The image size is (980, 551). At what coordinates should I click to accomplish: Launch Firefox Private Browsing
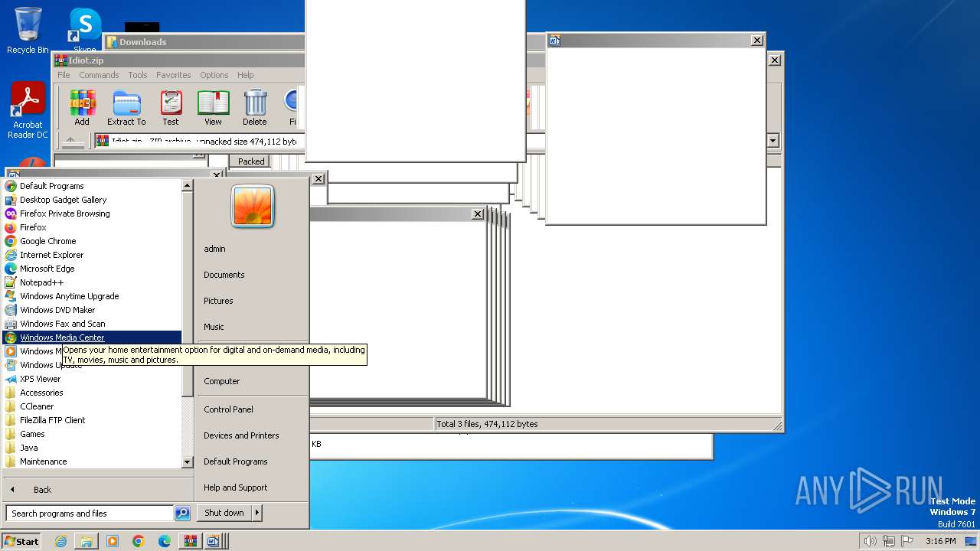coord(93,214)
